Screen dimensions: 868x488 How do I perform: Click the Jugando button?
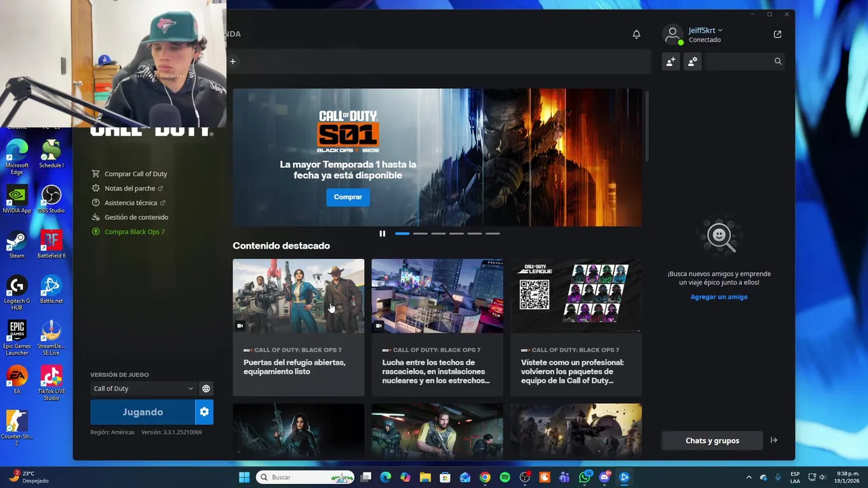(142, 412)
